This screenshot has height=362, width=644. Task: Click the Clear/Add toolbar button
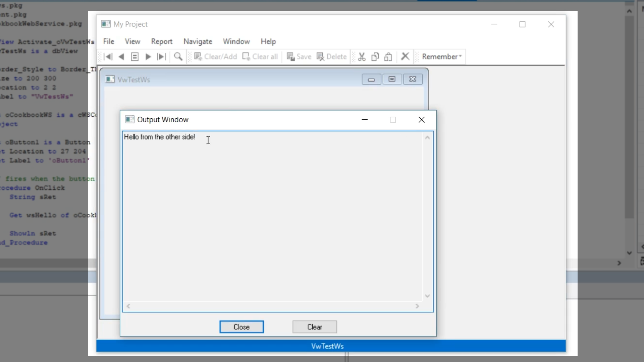pos(216,57)
